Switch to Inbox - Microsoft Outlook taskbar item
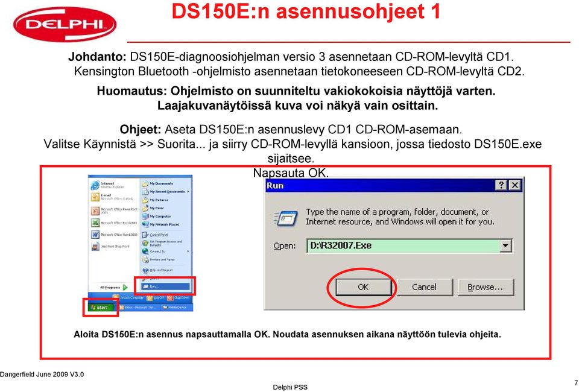 (138, 307)
